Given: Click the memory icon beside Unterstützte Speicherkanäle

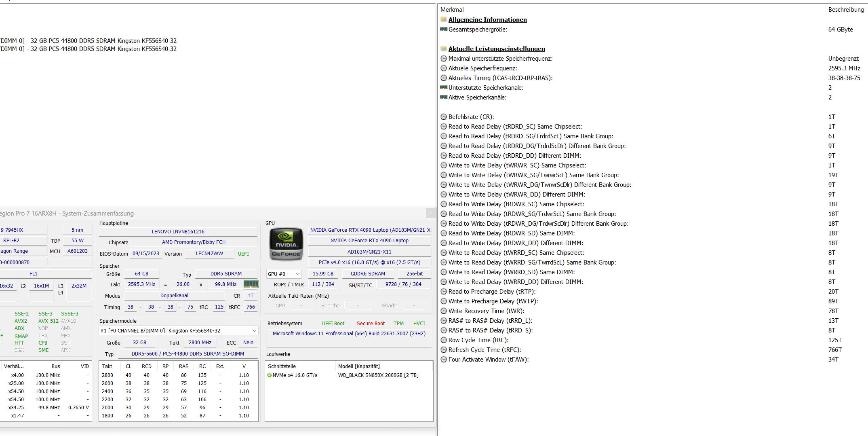Looking at the screenshot, I should [444, 87].
